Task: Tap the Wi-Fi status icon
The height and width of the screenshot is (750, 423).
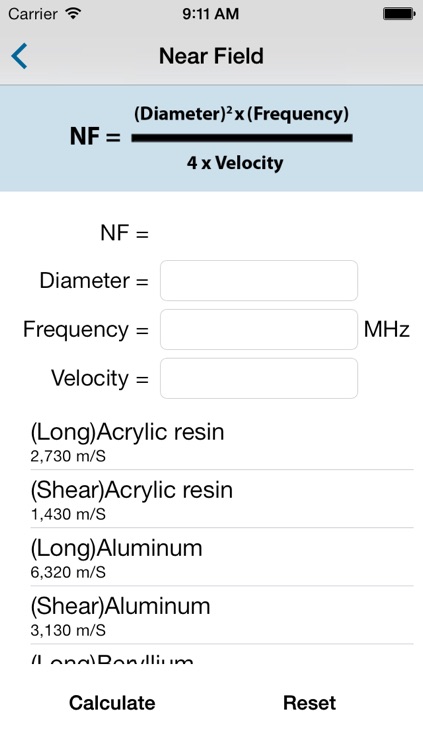Action: click(73, 13)
